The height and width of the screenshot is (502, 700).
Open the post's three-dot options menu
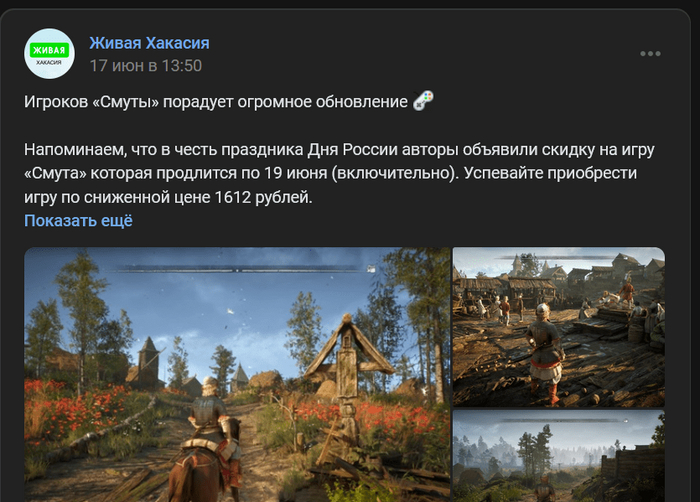click(650, 54)
